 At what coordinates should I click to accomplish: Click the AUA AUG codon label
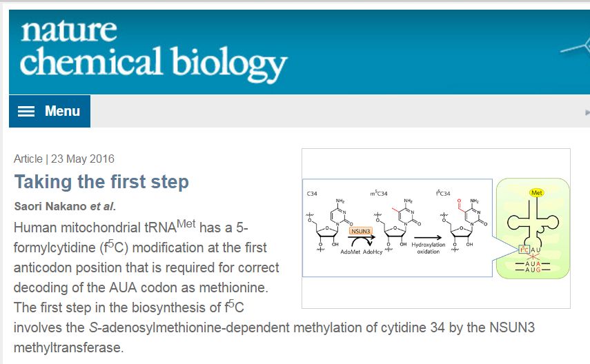coord(533,267)
